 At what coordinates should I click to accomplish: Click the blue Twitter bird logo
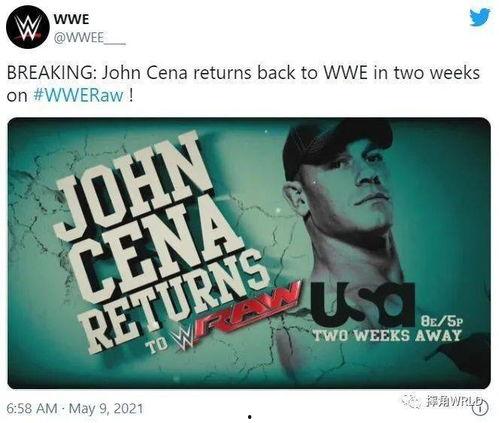tap(480, 17)
